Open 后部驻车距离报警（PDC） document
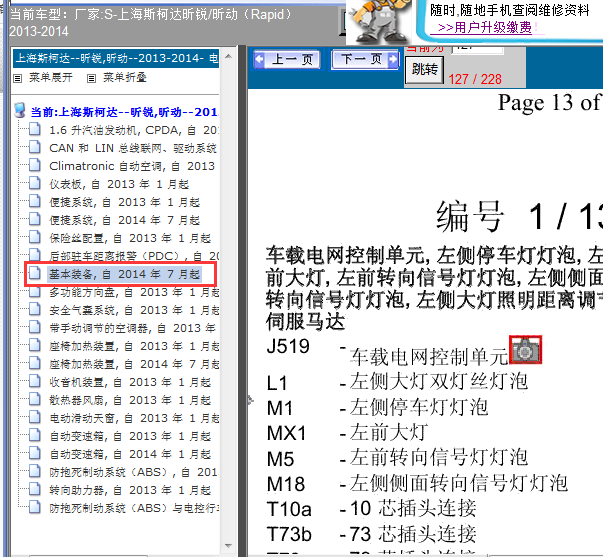 [x=133, y=256]
